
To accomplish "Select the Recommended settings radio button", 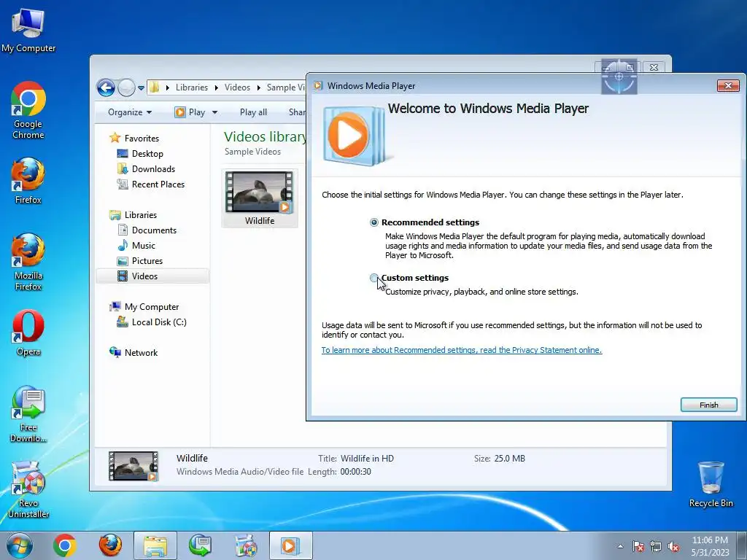I will pos(374,222).
